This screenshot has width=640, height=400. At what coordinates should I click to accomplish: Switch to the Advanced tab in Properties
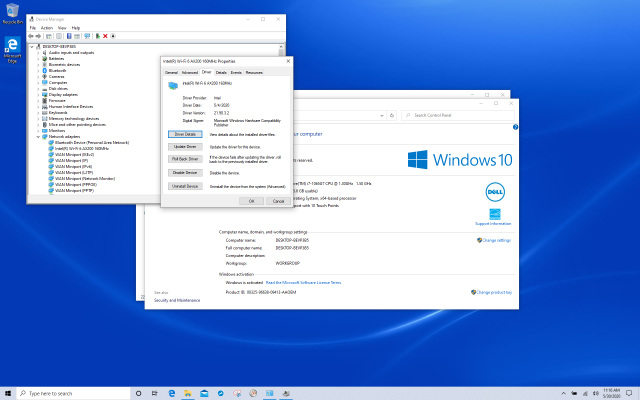point(189,73)
